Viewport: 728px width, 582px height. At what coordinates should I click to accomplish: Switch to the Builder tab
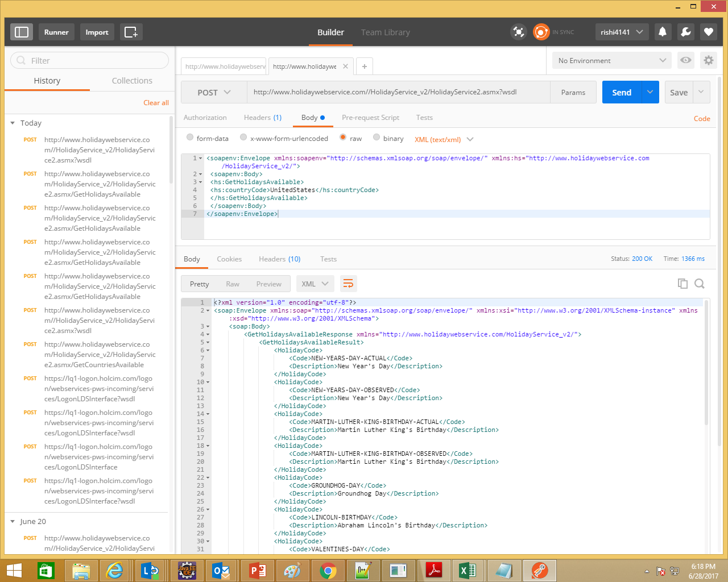point(330,32)
